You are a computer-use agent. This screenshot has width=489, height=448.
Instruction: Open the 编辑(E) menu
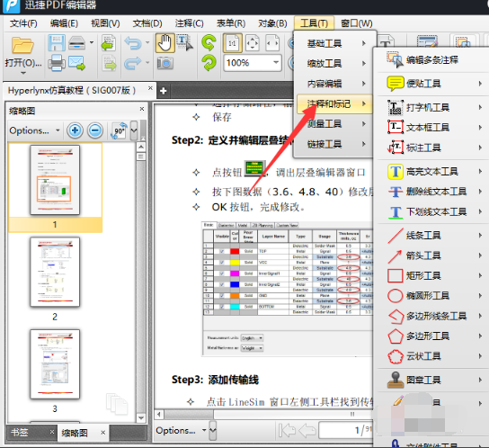pos(64,23)
